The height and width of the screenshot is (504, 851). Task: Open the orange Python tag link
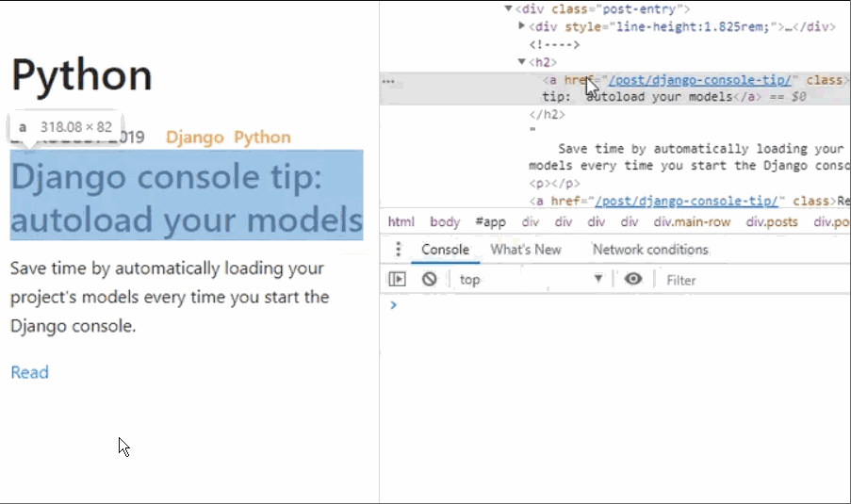pyautogui.click(x=262, y=138)
